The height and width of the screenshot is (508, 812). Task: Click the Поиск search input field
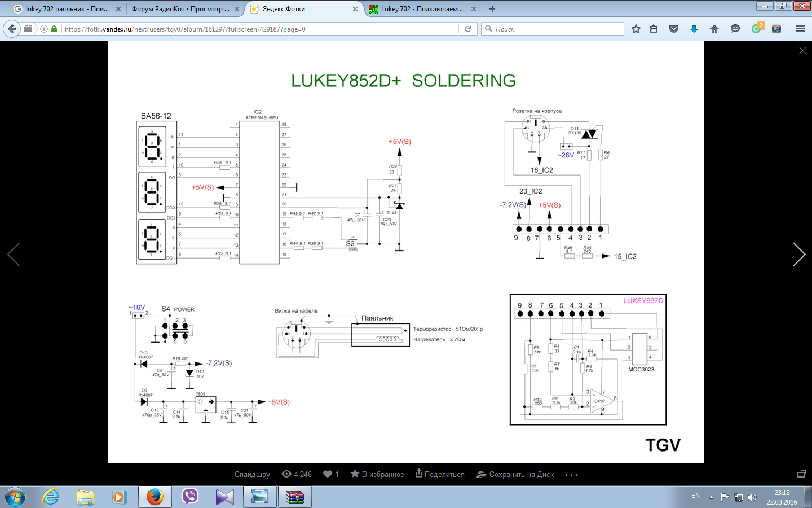click(x=555, y=29)
